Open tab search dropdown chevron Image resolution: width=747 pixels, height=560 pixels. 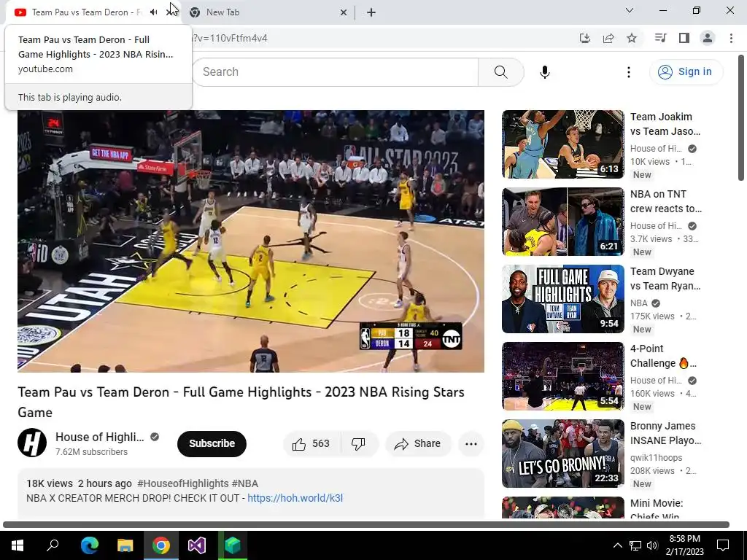pos(630,10)
